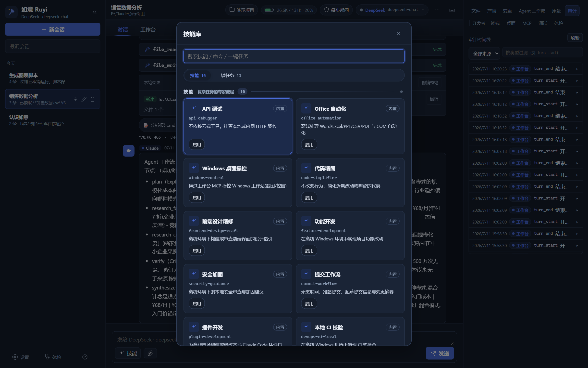Click the Windows 桌面操控 sparkle icon
588x368 pixels.
(x=194, y=168)
